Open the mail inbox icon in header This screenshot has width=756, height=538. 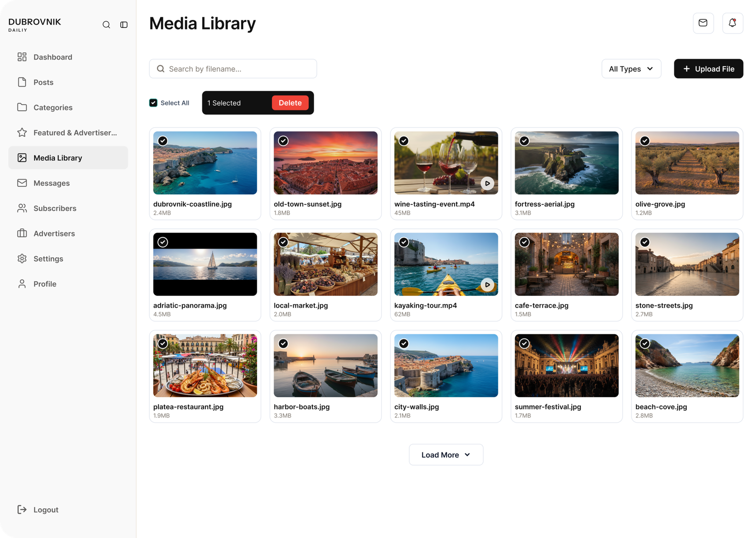pos(703,23)
